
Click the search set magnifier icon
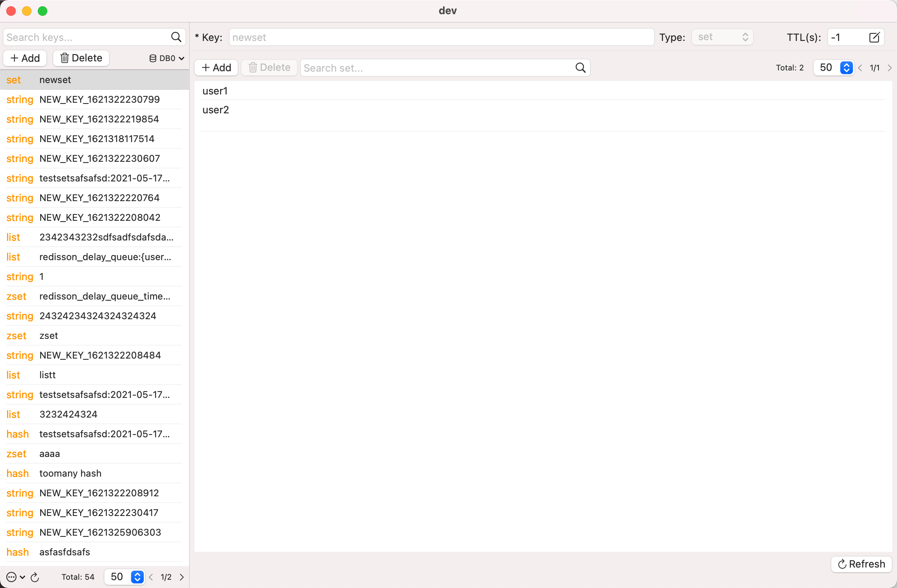tap(580, 68)
